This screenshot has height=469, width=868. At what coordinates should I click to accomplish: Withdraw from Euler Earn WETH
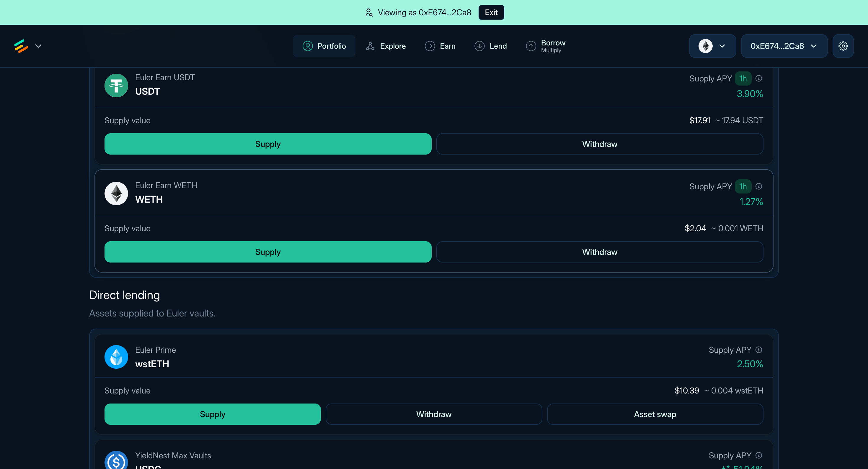600,252
